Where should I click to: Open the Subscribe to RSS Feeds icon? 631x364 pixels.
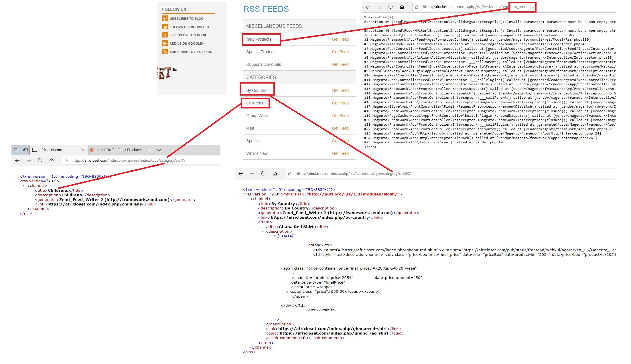[x=165, y=52]
